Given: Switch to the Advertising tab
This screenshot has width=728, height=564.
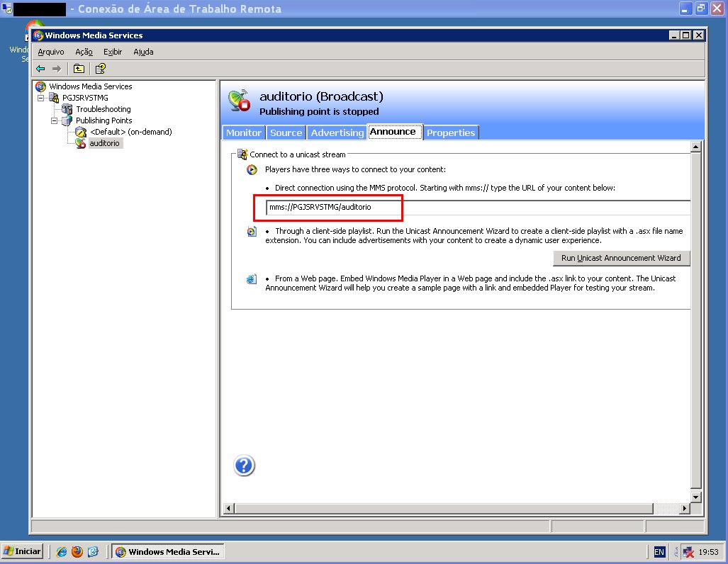Looking at the screenshot, I should click(337, 132).
